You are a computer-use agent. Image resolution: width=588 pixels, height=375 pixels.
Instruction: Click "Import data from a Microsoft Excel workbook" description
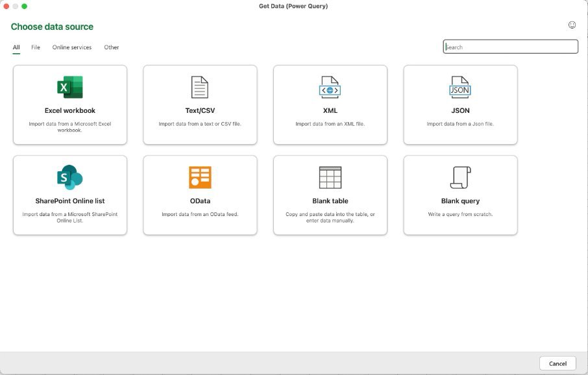pos(69,127)
